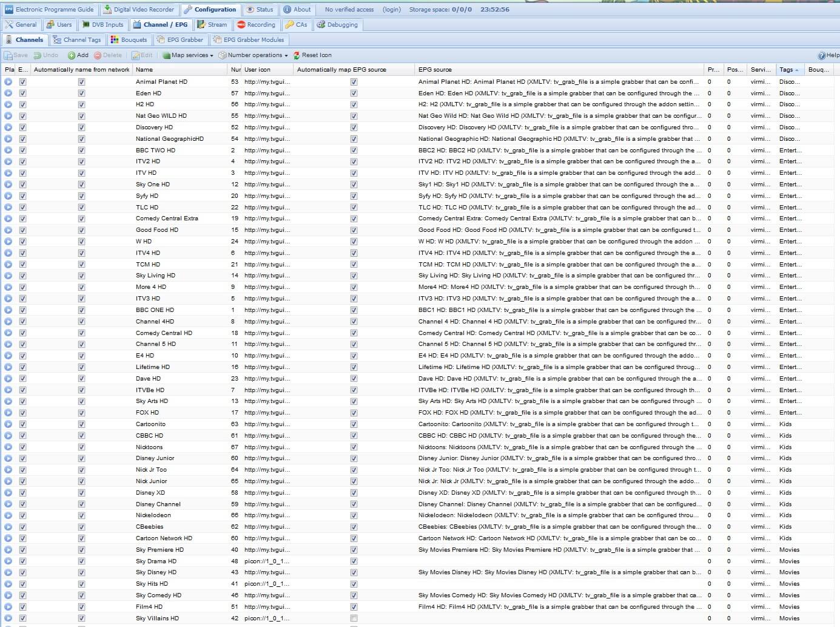This screenshot has height=627, width=840.
Task: Switch to the Channel Tags tab
Action: (x=77, y=40)
